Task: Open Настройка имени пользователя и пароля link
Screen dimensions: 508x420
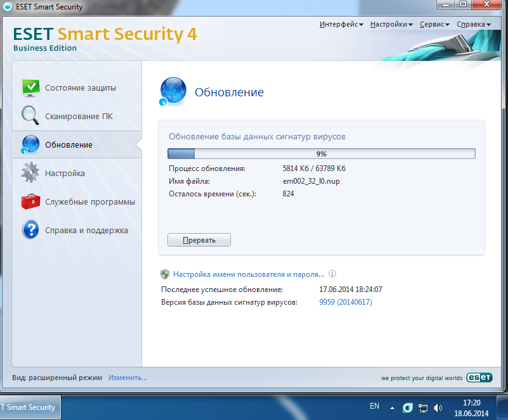Action: click(x=249, y=274)
